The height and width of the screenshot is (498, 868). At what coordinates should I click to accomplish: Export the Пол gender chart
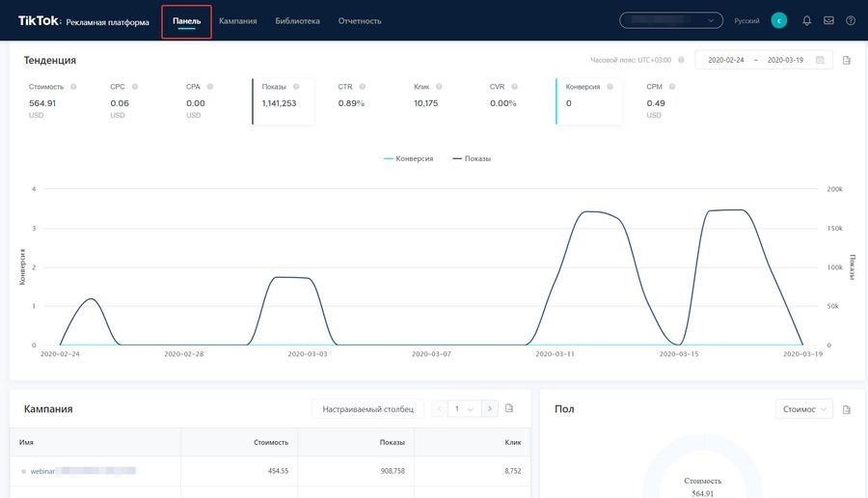(x=847, y=409)
